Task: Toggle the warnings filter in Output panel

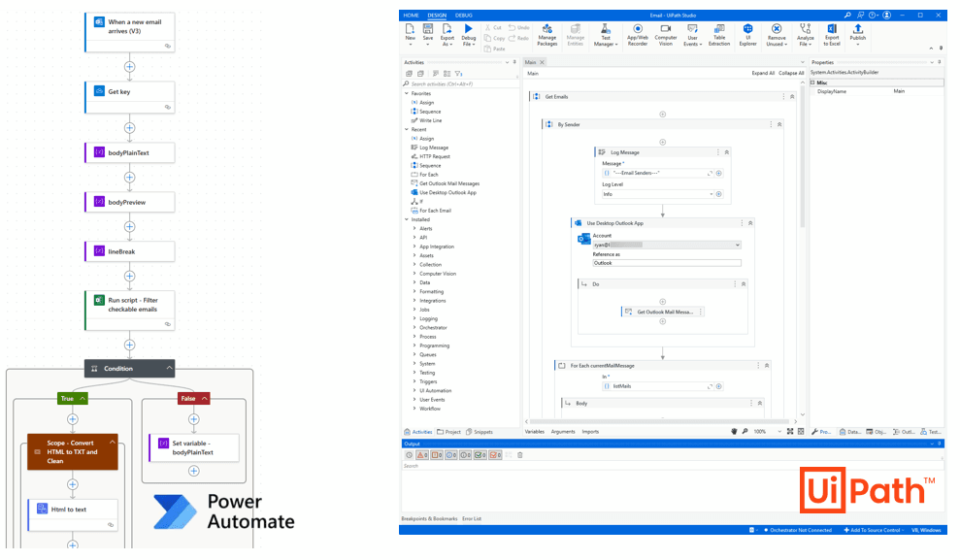Action: point(422,454)
